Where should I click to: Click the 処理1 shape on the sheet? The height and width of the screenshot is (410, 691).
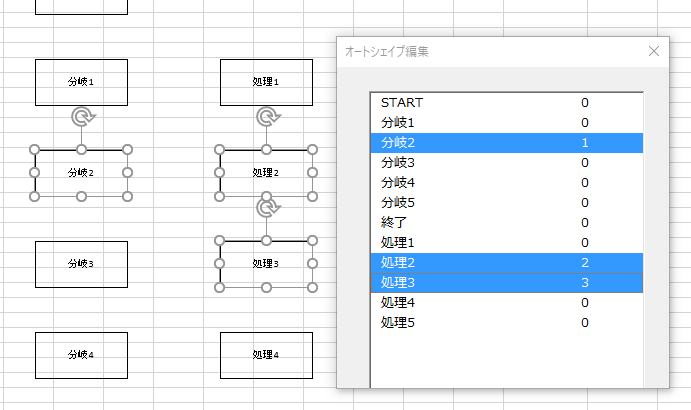tap(266, 82)
